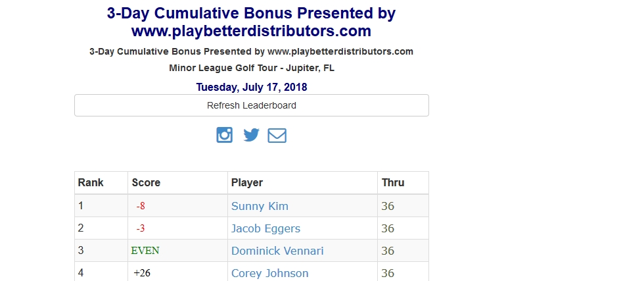
Task: Select Jacob Eggers' -3 score cell
Action: [x=178, y=228]
